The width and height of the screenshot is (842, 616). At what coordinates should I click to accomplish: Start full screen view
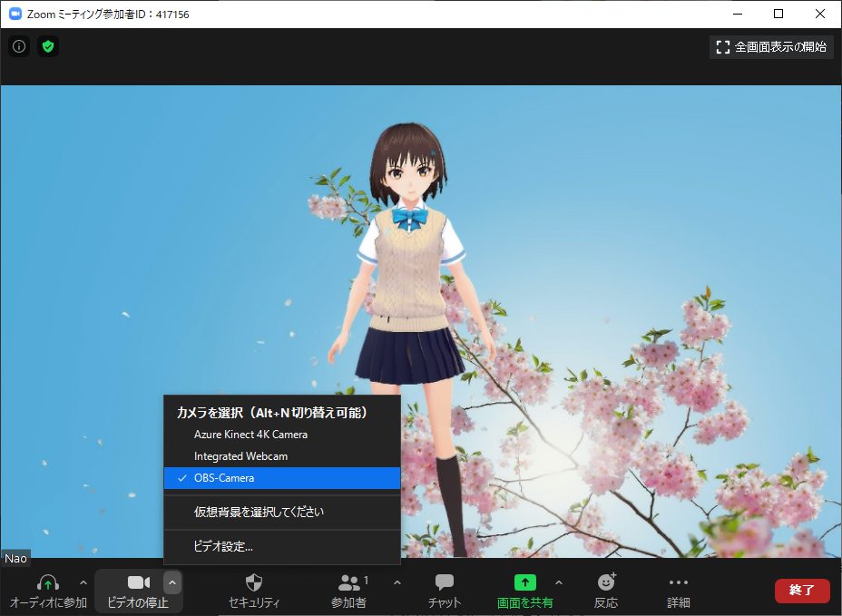[771, 47]
